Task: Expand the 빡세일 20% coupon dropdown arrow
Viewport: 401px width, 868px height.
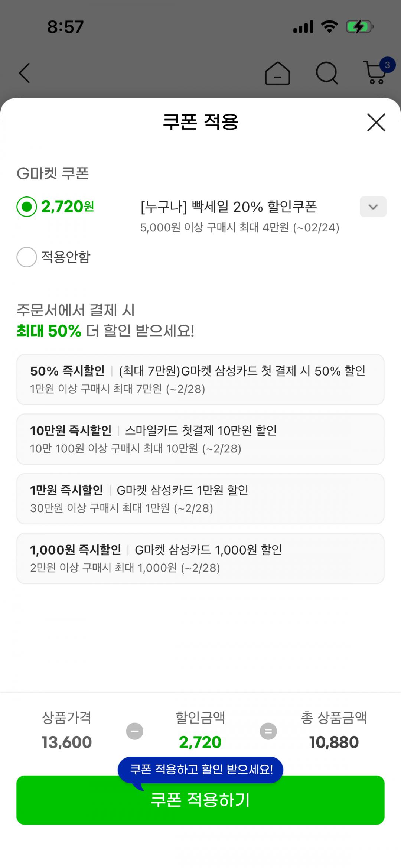Action: coord(373,207)
